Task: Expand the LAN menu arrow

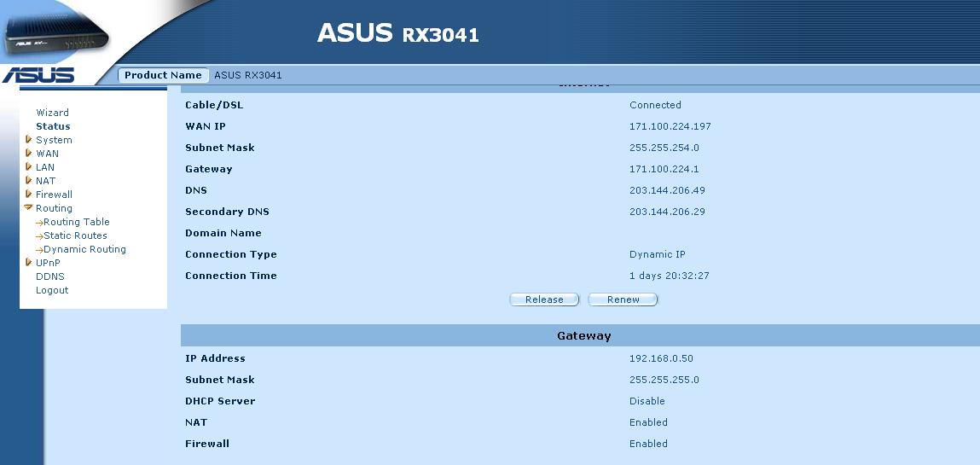Action: (x=28, y=167)
